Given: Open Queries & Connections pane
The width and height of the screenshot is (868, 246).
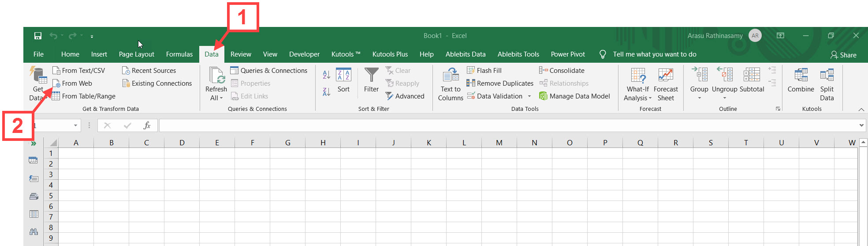Looking at the screenshot, I should (x=269, y=71).
